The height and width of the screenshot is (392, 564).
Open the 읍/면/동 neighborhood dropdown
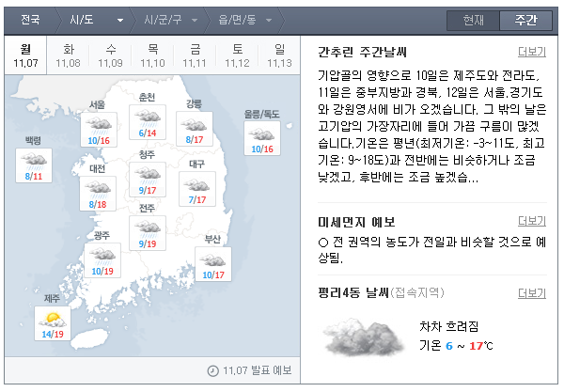click(245, 20)
